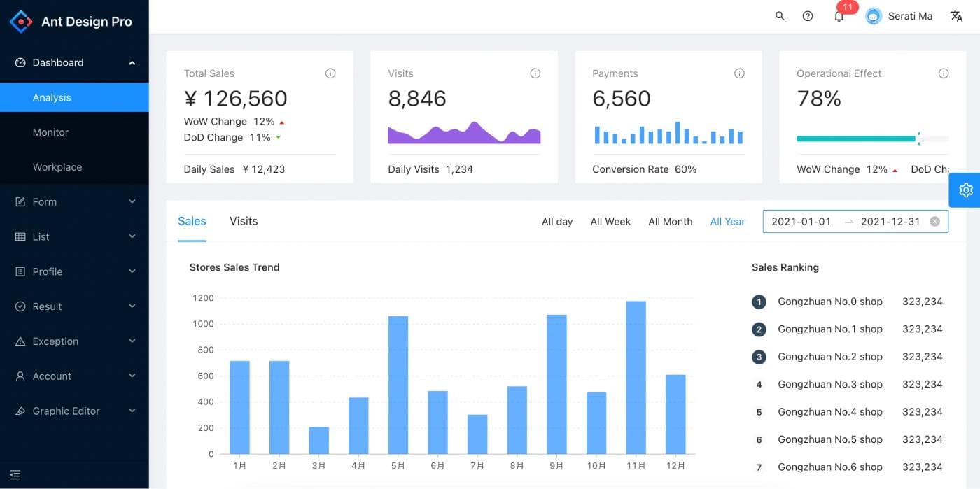Open Monitor page in sidebar
Viewport: 980px width, 489px height.
pyautogui.click(x=50, y=132)
